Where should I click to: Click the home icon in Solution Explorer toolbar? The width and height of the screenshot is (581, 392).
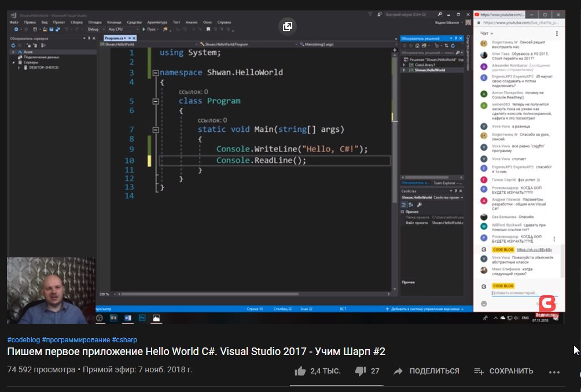point(418,46)
